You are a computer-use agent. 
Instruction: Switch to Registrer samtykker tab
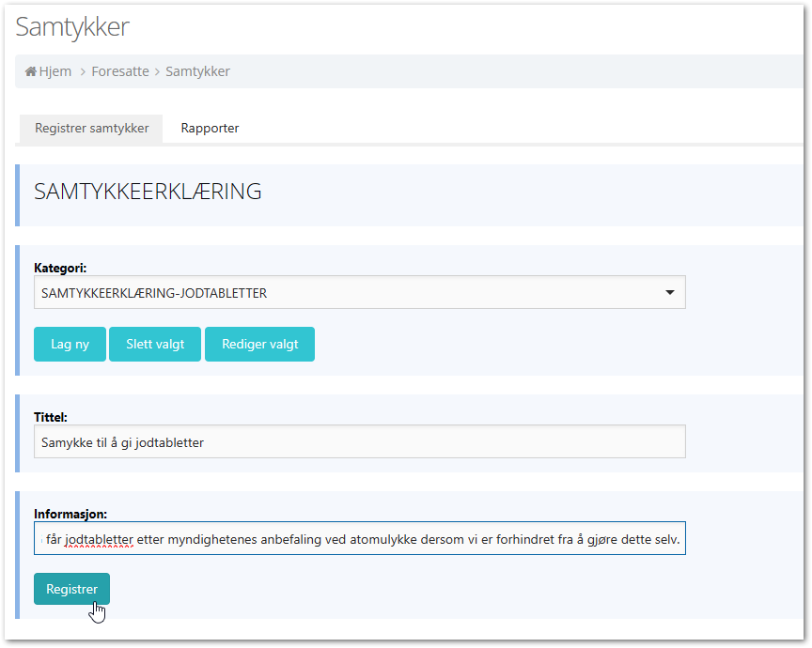point(92,129)
